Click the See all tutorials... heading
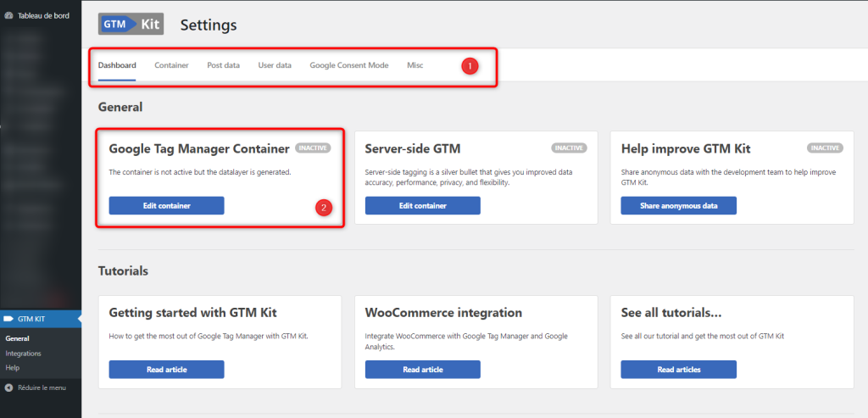Screen dimensions: 868x418 [x=671, y=313]
